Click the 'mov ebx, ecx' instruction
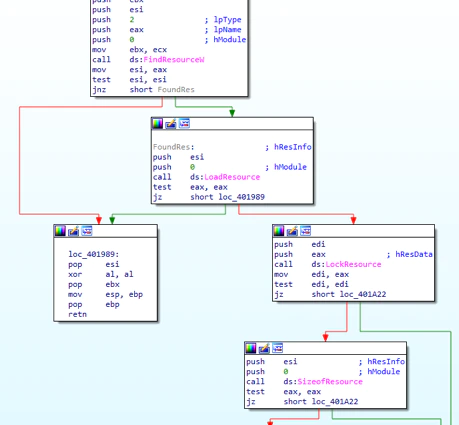The height and width of the screenshot is (425, 459). (x=129, y=50)
